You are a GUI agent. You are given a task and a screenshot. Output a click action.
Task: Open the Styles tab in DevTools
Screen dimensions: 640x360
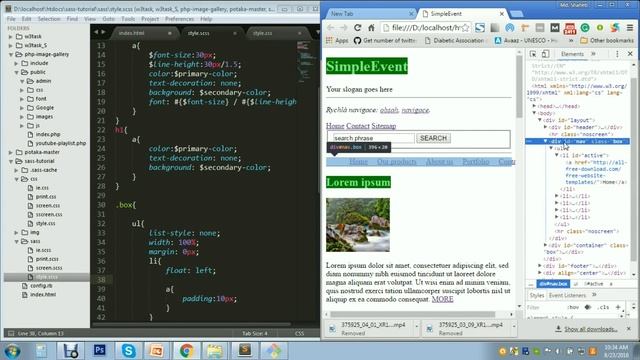(x=537, y=295)
